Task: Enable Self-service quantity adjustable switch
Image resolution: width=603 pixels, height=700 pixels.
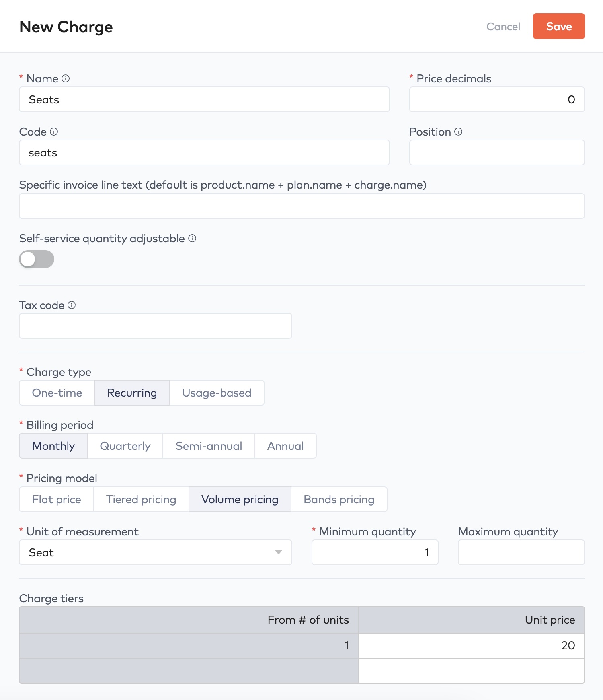Action: (37, 259)
